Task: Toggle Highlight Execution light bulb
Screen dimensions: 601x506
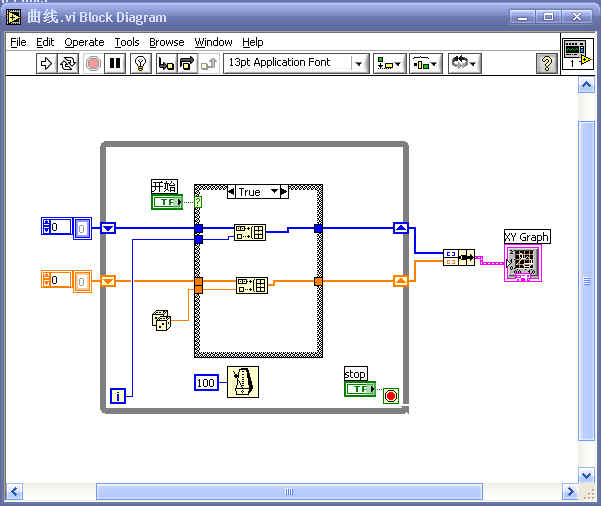Action: coord(141,64)
